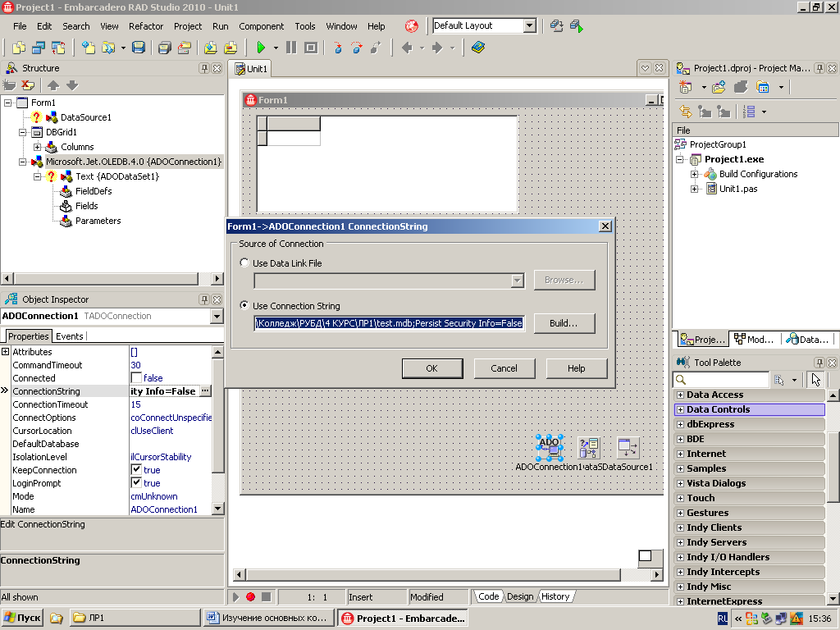Open the Component menu
840x630 pixels.
coord(262,26)
